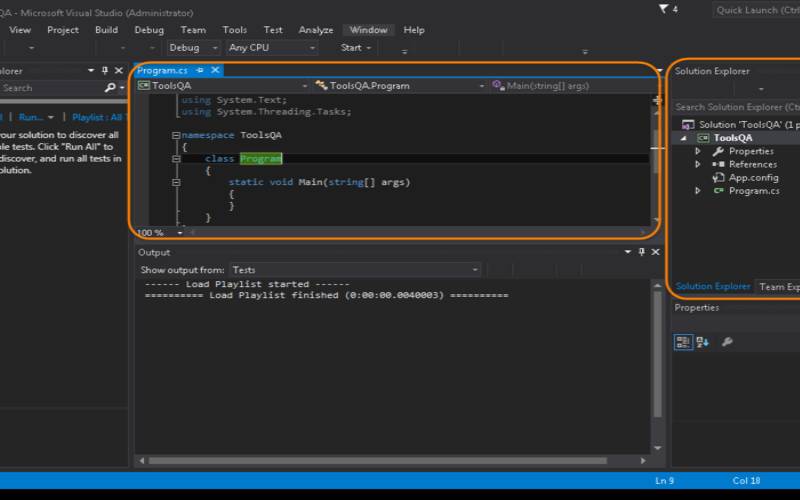
Task: Click the Categorized icon in Properties panel
Action: pos(683,342)
